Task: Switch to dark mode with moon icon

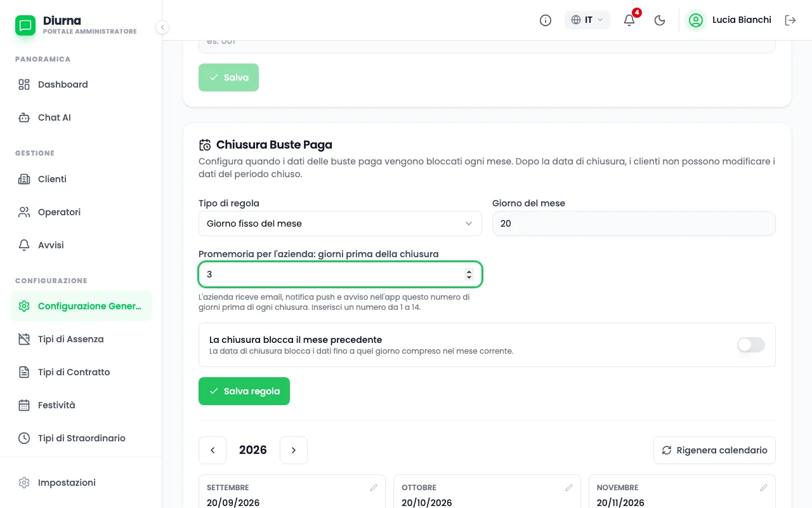Action: 660,20
